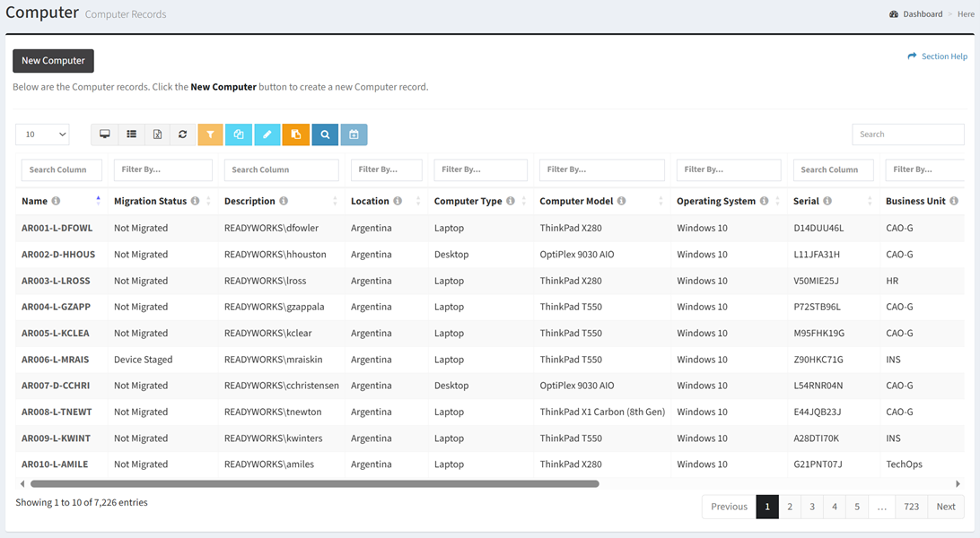This screenshot has height=538, width=980.
Task: Click the Dashboard breadcrumb link
Action: [x=922, y=14]
